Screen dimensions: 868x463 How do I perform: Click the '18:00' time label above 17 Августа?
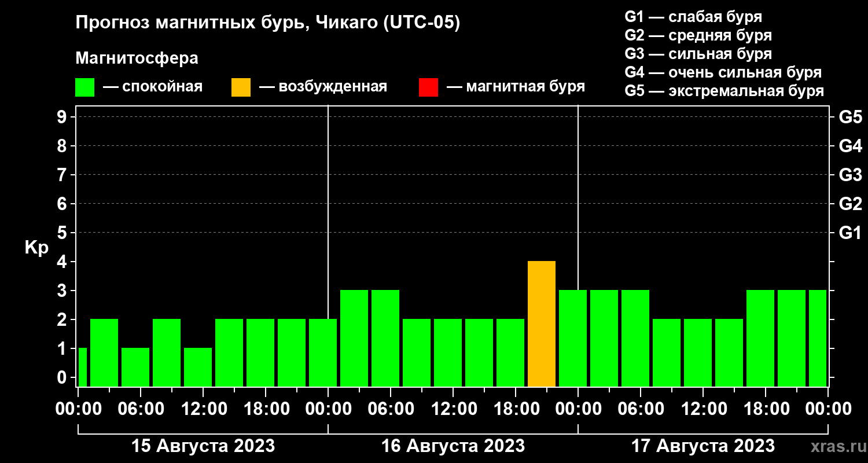coord(766,409)
